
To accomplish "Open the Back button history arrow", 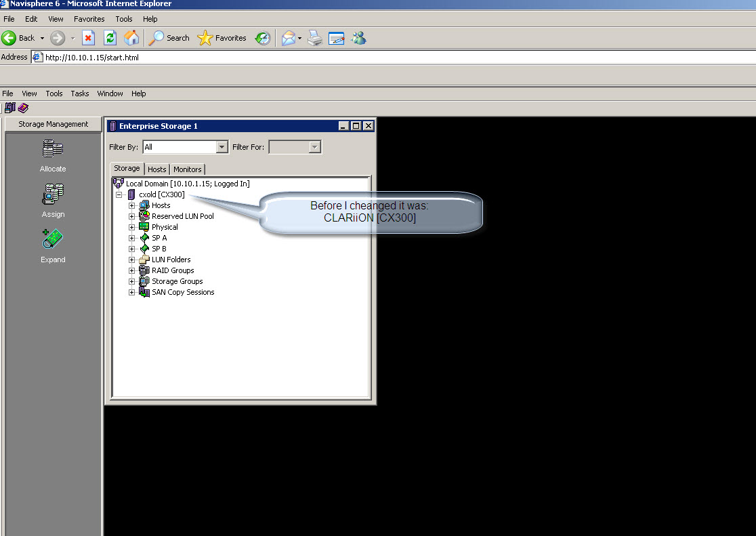I will coord(42,38).
